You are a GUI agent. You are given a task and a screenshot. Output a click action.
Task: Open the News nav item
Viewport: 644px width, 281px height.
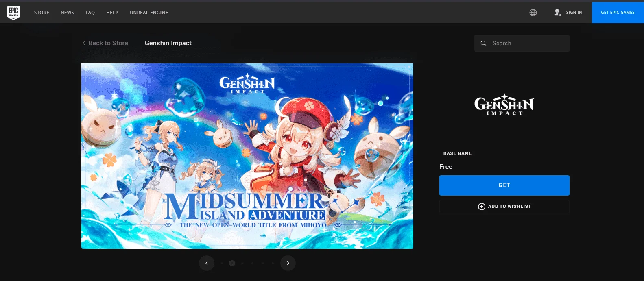click(x=68, y=13)
